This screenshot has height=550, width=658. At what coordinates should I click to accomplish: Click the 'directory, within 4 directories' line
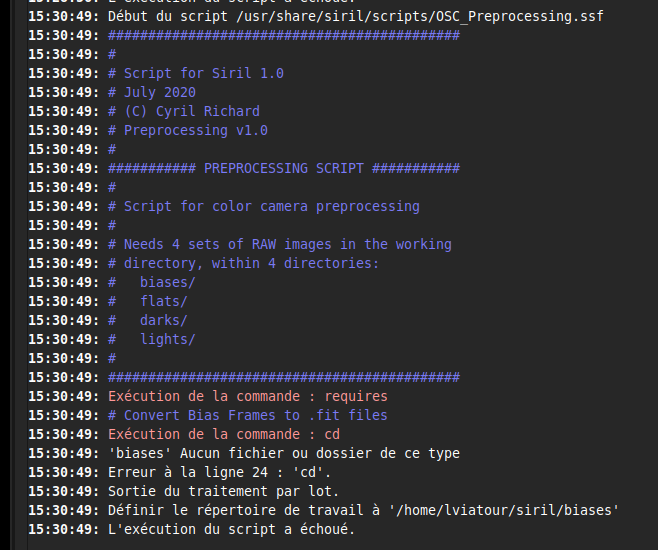[243, 264]
